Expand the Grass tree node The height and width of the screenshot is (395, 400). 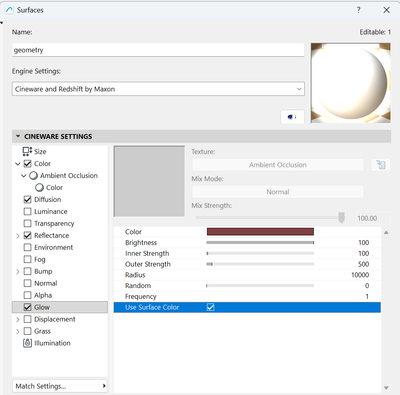click(18, 331)
